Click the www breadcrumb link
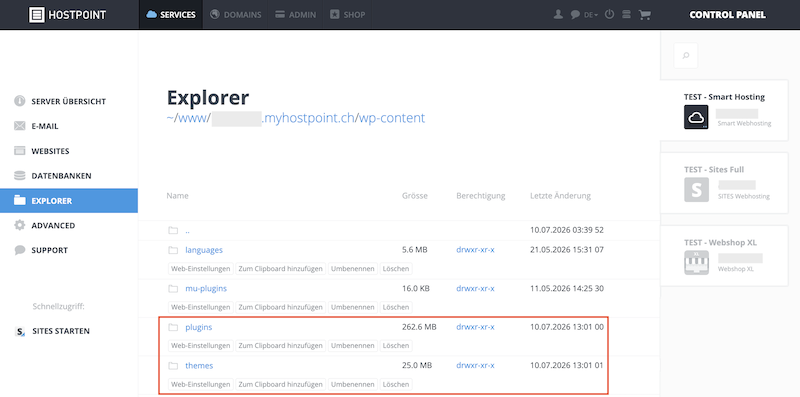 point(192,118)
